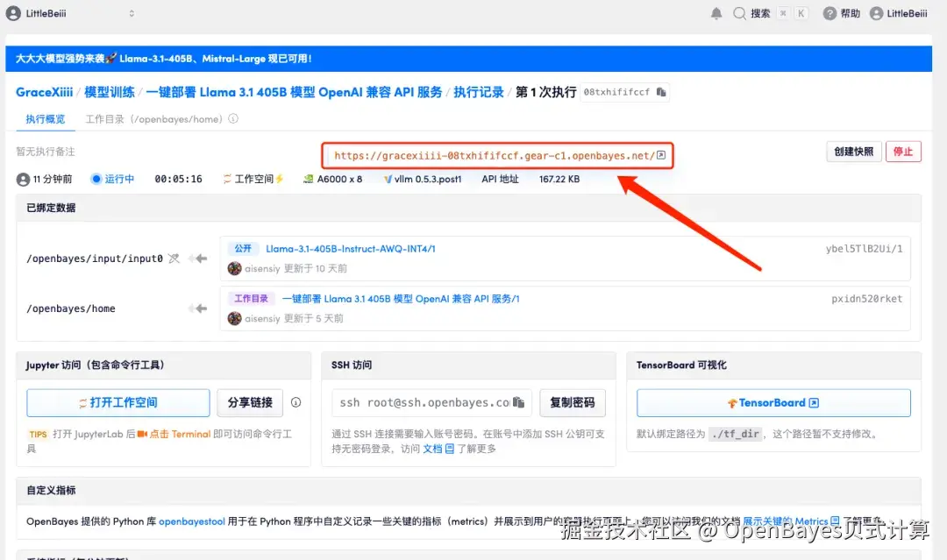
Task: Click the 00:05:16 runtime value
Action: [x=178, y=180]
